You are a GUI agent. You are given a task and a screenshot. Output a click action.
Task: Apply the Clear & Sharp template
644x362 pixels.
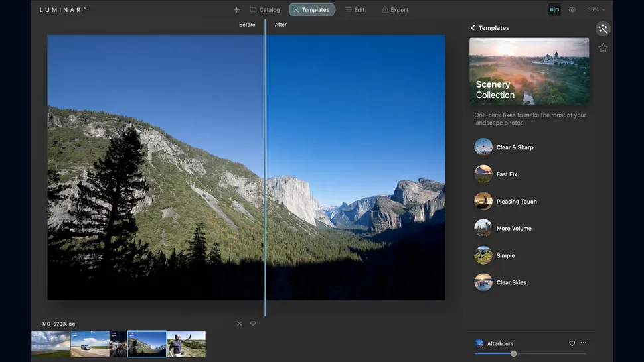(515, 147)
